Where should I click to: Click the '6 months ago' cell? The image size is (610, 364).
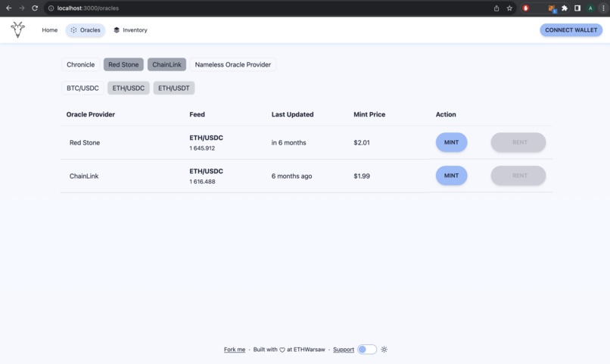click(x=292, y=176)
